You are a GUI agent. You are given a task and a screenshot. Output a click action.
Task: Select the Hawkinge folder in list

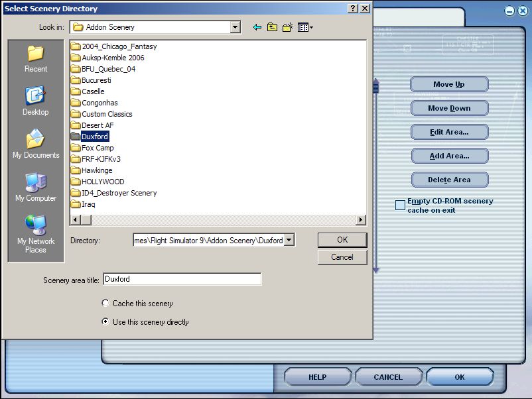96,170
